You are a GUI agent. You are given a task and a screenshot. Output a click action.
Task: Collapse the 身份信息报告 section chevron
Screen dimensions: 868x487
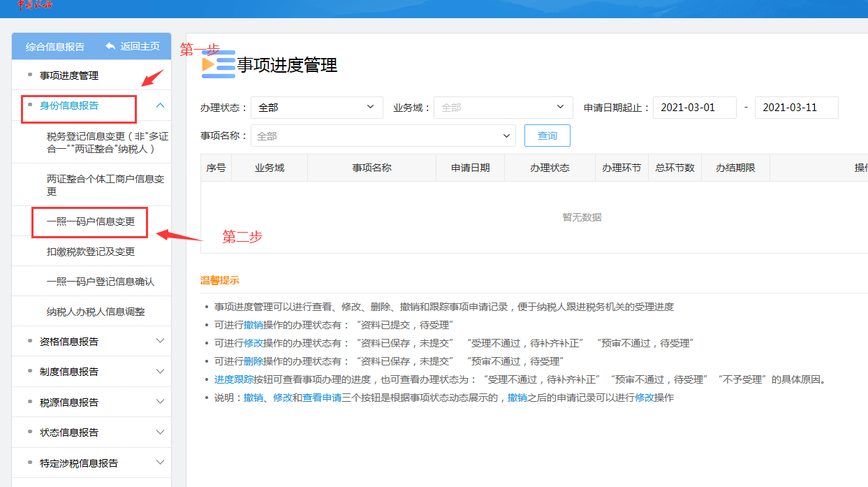click(x=160, y=106)
